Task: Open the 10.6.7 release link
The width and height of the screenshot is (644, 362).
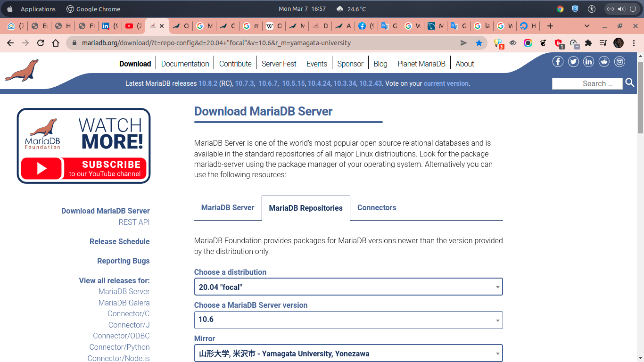Action: click(268, 83)
